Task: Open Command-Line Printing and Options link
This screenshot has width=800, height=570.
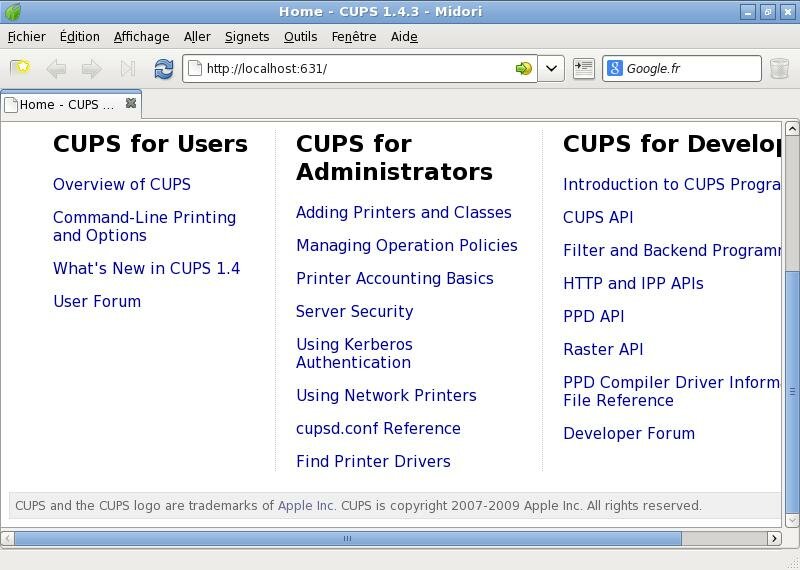Action: [x=144, y=227]
